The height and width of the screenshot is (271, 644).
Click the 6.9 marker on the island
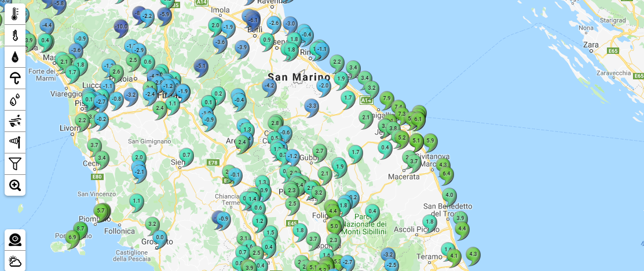point(72,237)
